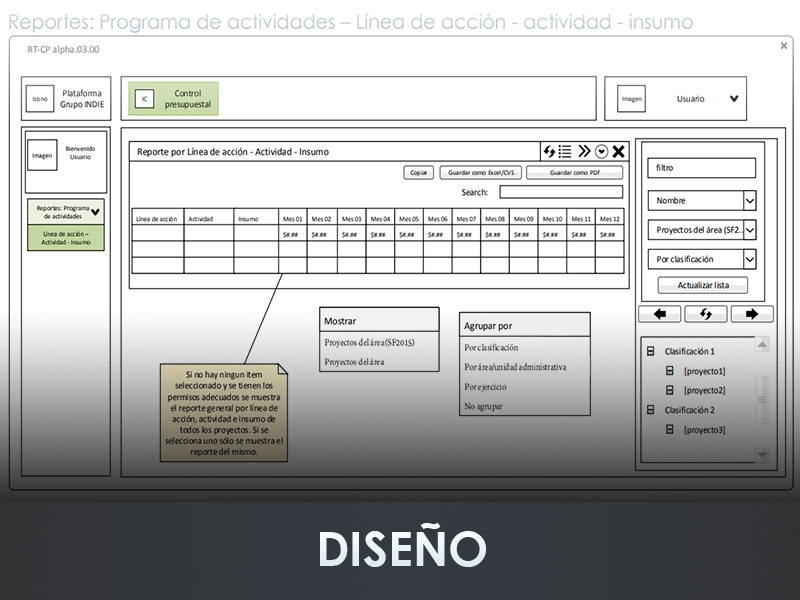Click the double chevron icon in report header
Screen dimensions: 800x600
tap(584, 152)
